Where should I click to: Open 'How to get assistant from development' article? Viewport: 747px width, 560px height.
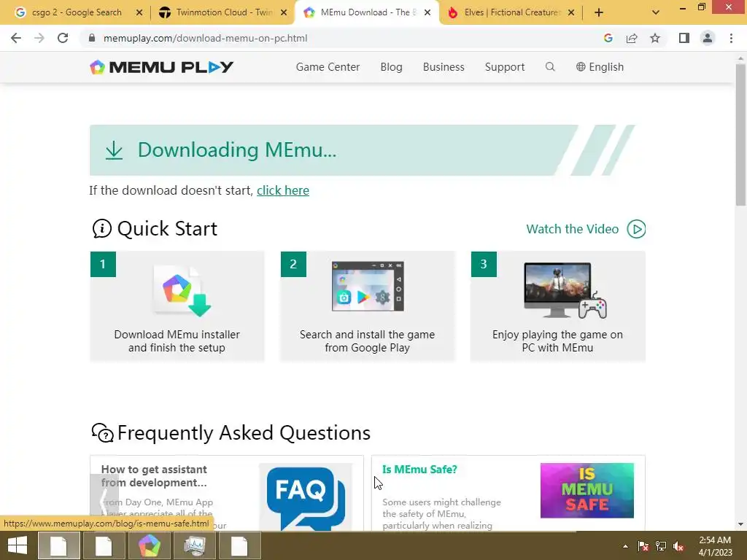tap(154, 476)
